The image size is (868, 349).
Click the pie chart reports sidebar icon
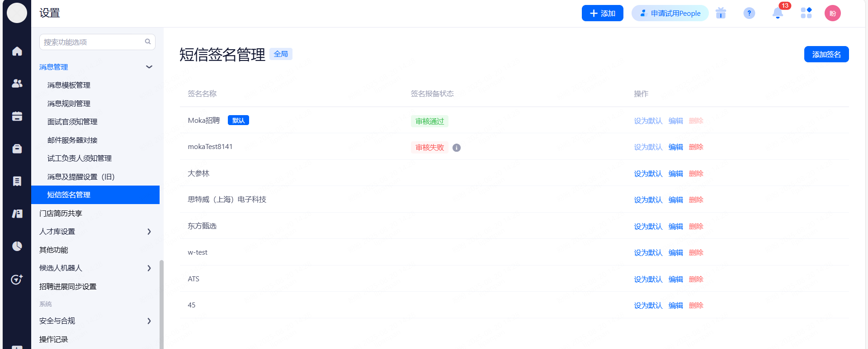17,246
